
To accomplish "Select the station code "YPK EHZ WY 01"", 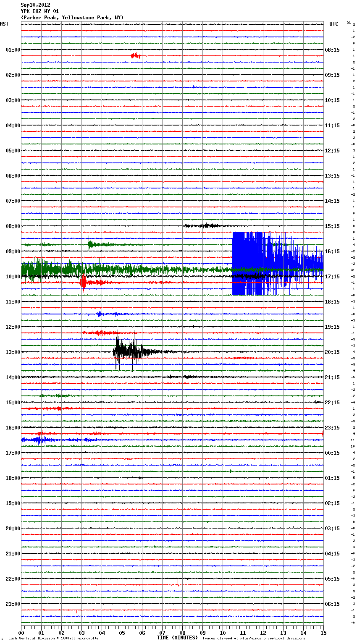I will [40, 11].
